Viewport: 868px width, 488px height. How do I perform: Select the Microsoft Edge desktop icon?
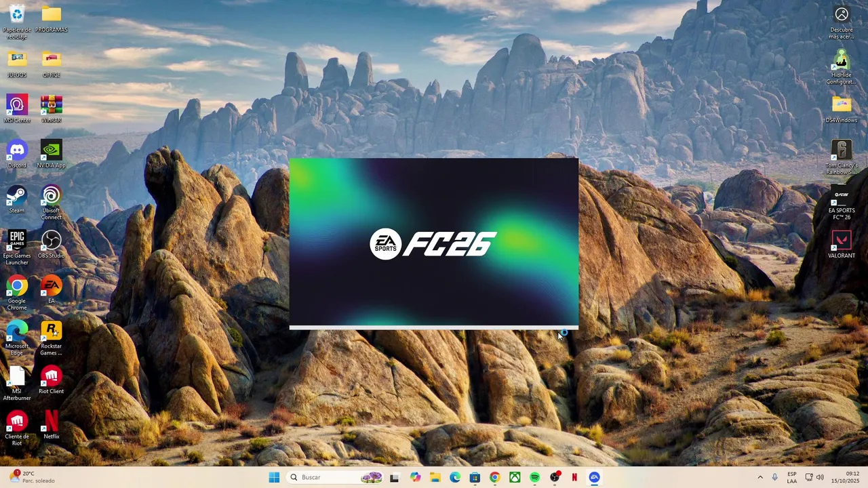click(17, 338)
